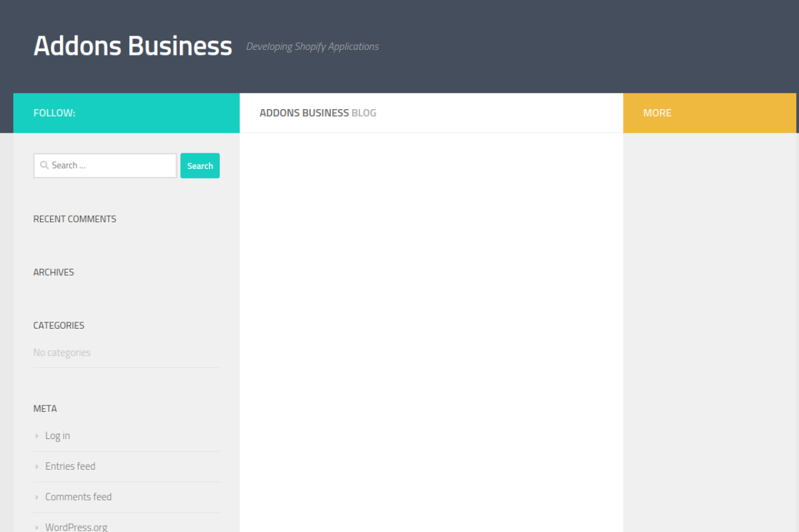This screenshot has width=799, height=532.
Task: Click the arrow bullet beside Comments feed
Action: point(37,497)
